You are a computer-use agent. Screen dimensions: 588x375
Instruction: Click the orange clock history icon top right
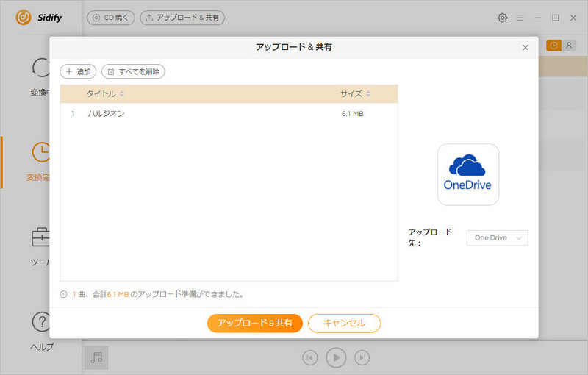[x=553, y=46]
